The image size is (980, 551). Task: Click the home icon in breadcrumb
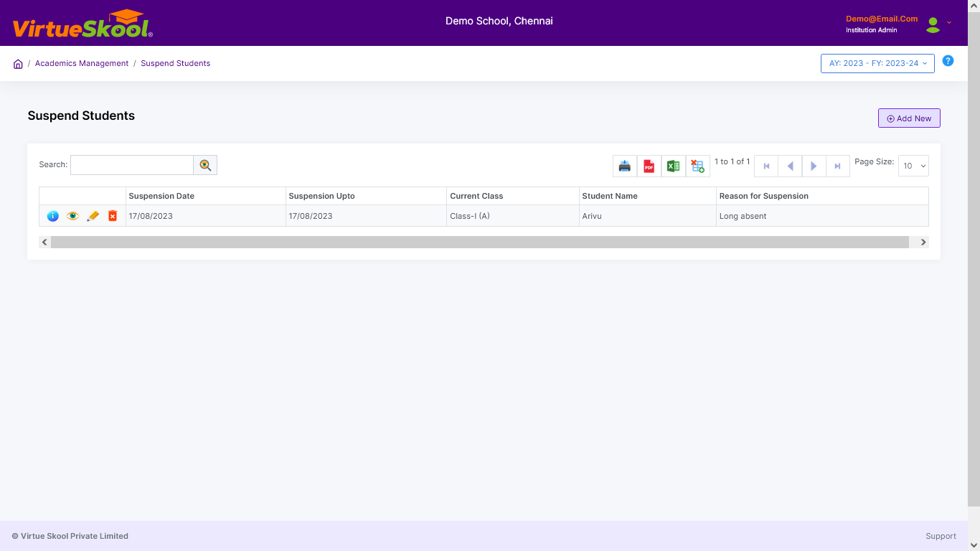coord(18,64)
